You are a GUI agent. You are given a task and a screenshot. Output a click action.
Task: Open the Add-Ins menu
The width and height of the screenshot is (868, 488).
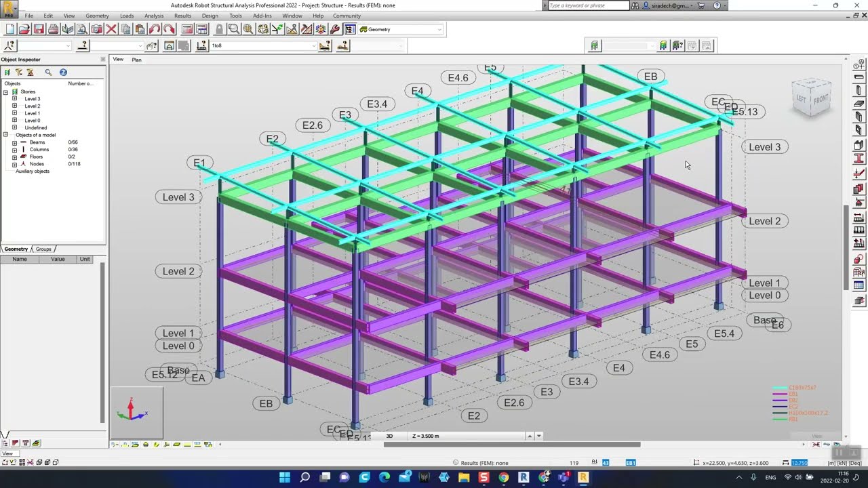262,16
